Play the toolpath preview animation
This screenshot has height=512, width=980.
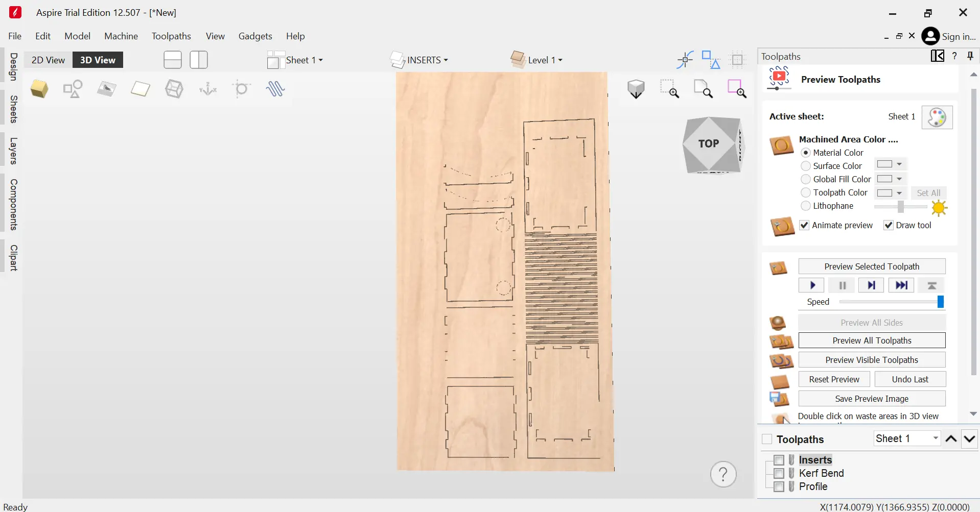(x=811, y=285)
